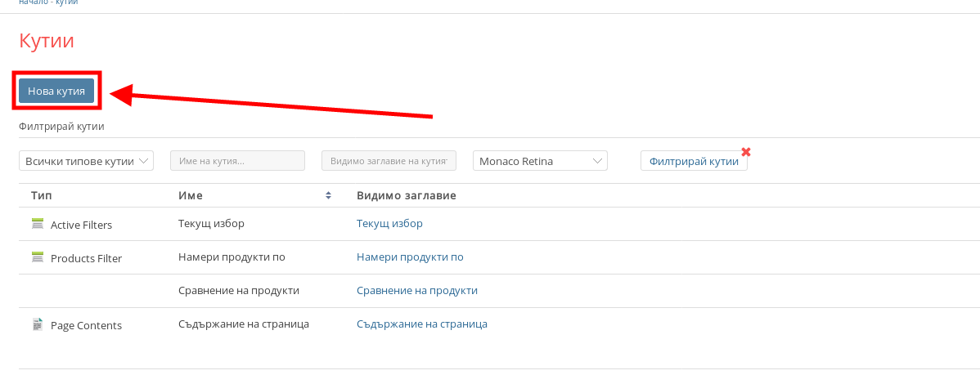Click the Products Filter row icon
This screenshot has width=980, height=375.
(37, 257)
